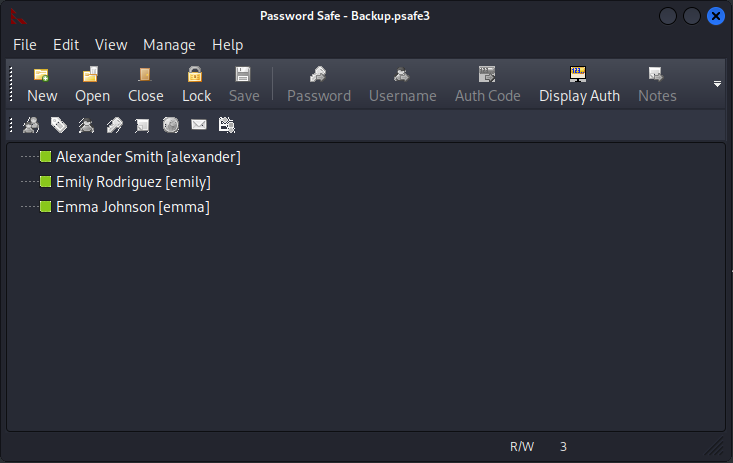Open the Help menu
The image size is (733, 463).
coord(228,45)
